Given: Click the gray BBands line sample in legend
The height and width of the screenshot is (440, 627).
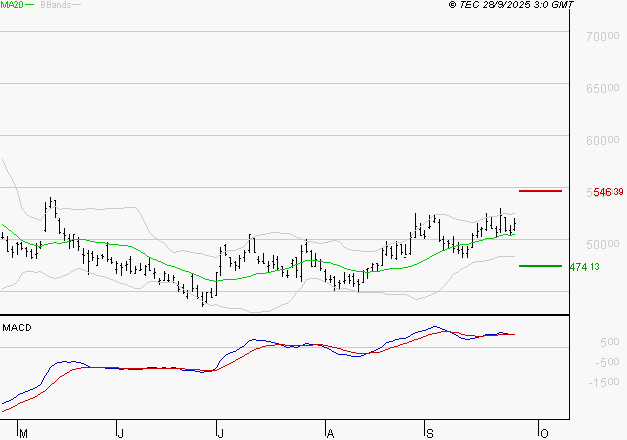Looking at the screenshot, I should click(x=76, y=6).
